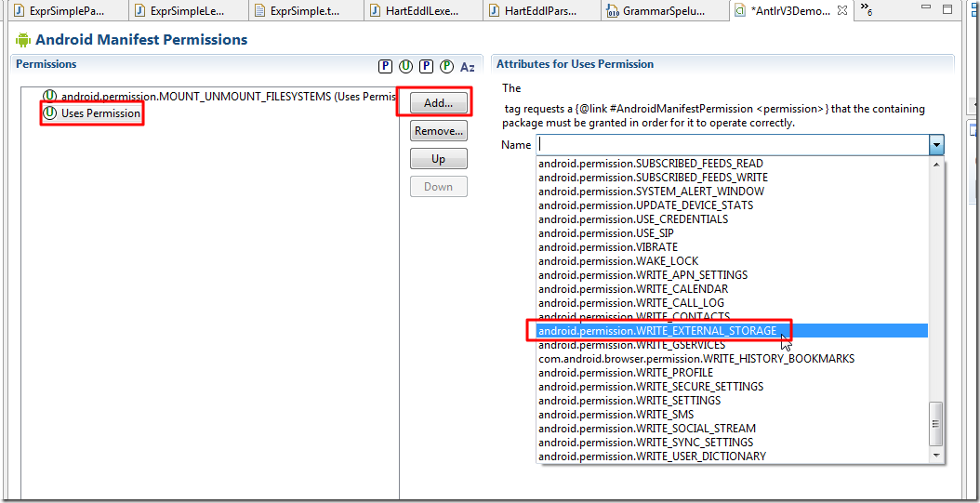Choose android.permission.WRITE_EXTERNAL_STORAGE
The image size is (980, 503).
coord(733,331)
